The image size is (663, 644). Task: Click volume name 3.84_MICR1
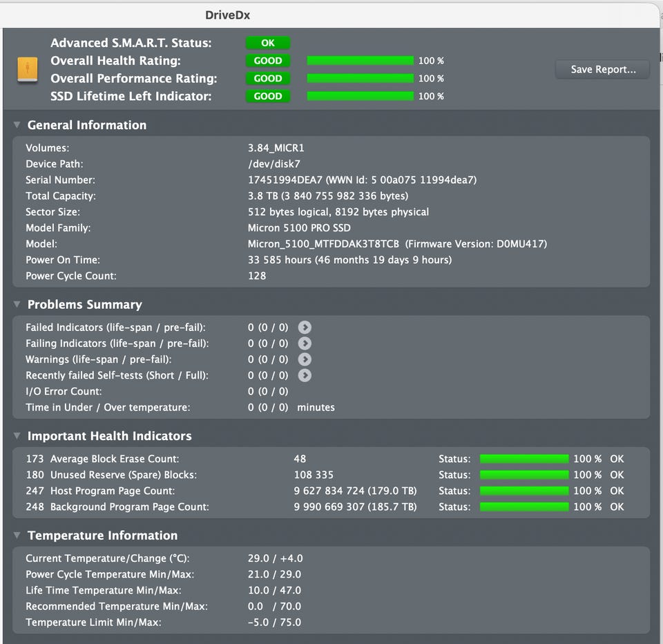click(276, 148)
